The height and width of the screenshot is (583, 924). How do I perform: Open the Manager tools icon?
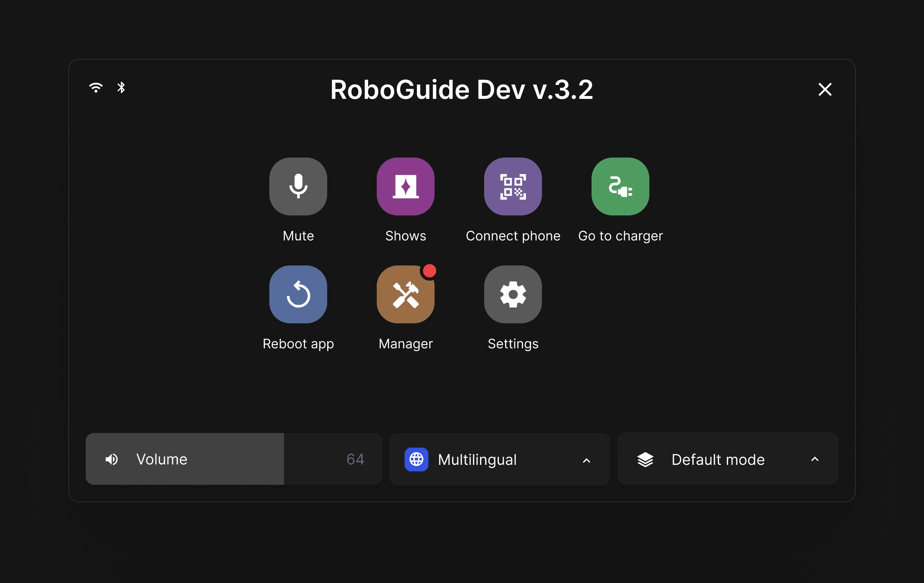point(405,294)
